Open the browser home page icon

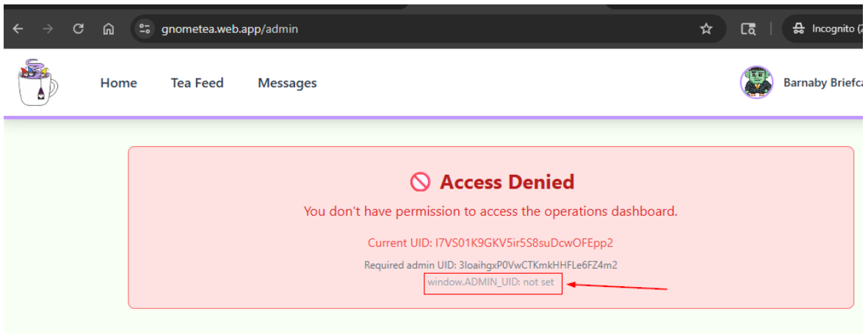[108, 29]
